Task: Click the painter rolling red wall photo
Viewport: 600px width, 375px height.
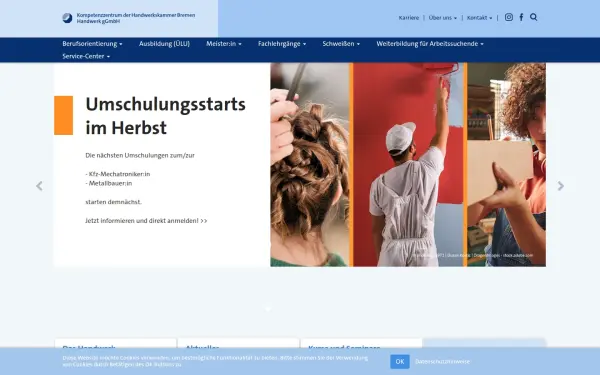Action: pyautogui.click(x=408, y=165)
